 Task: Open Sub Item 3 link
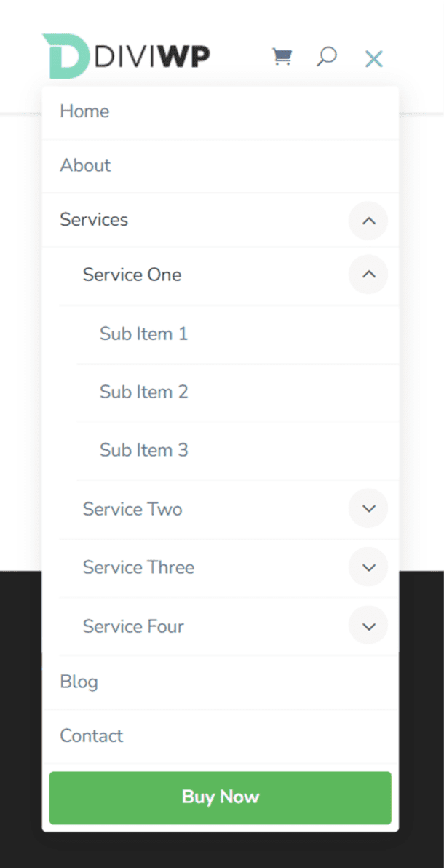click(x=143, y=450)
